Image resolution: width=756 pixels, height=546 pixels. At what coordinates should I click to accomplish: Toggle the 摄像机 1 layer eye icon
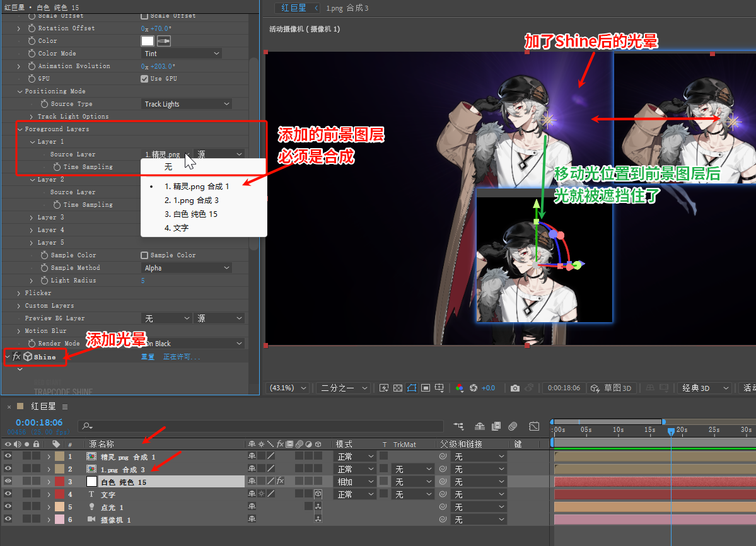8,519
